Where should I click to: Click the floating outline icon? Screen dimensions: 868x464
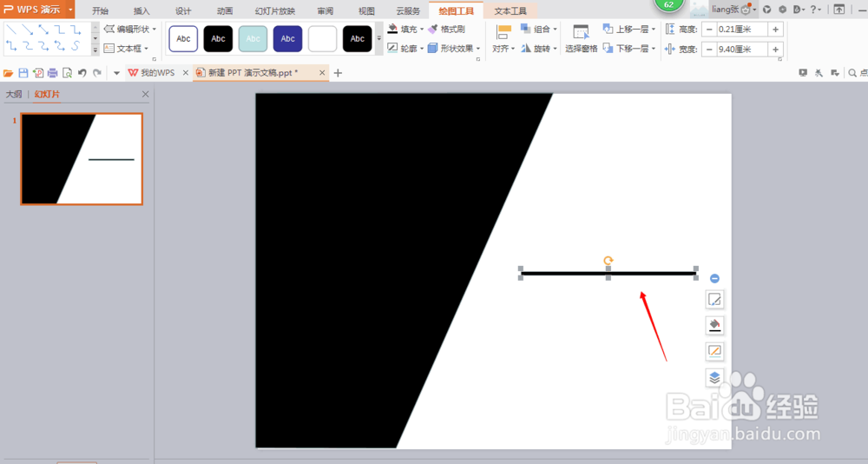click(714, 351)
